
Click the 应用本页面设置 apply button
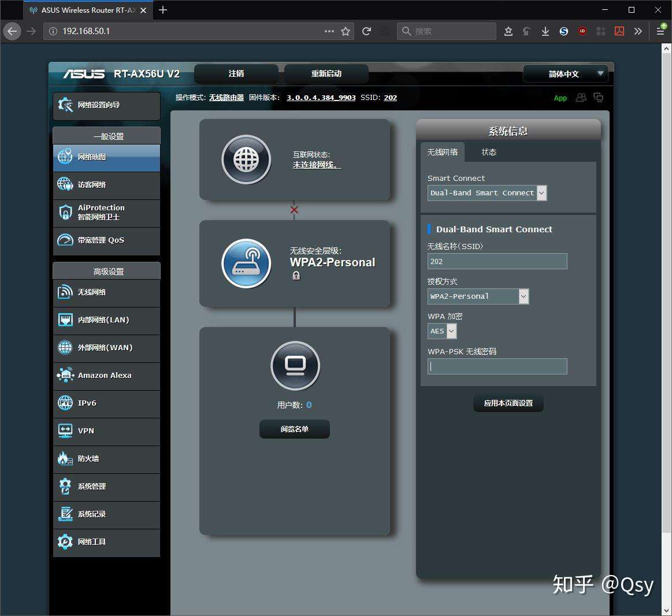click(x=508, y=403)
